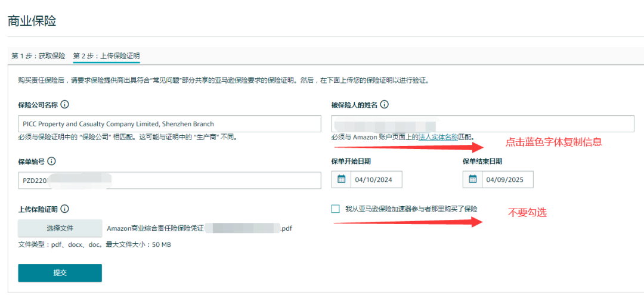Click info icon beside 被保险人的姓名

(385, 105)
